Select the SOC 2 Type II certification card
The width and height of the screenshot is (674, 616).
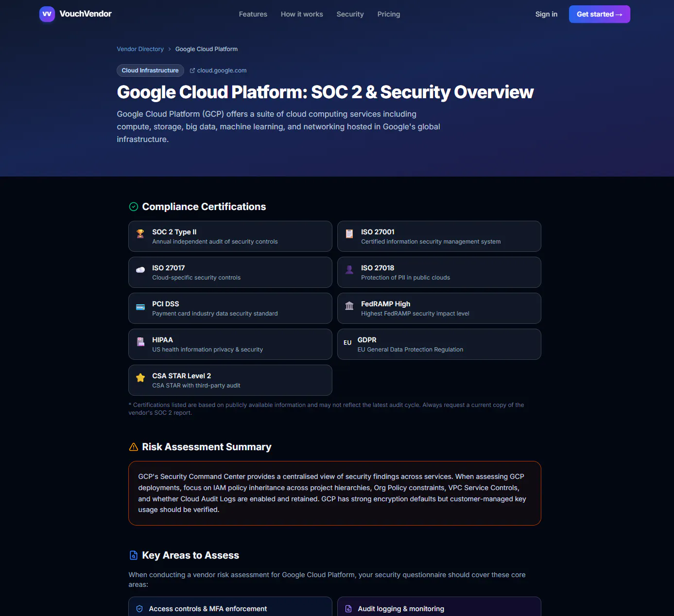pyautogui.click(x=230, y=236)
